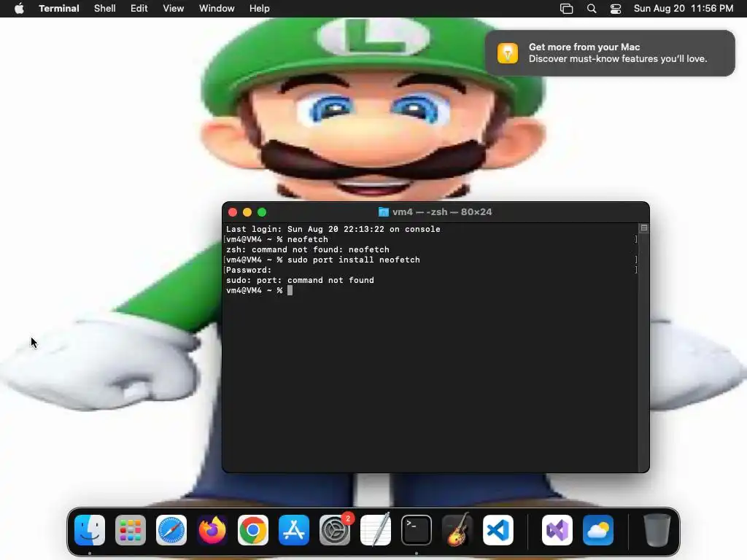Screen dimensions: 747x560
Task: Open System Settings from the Dock
Action: 335,530
